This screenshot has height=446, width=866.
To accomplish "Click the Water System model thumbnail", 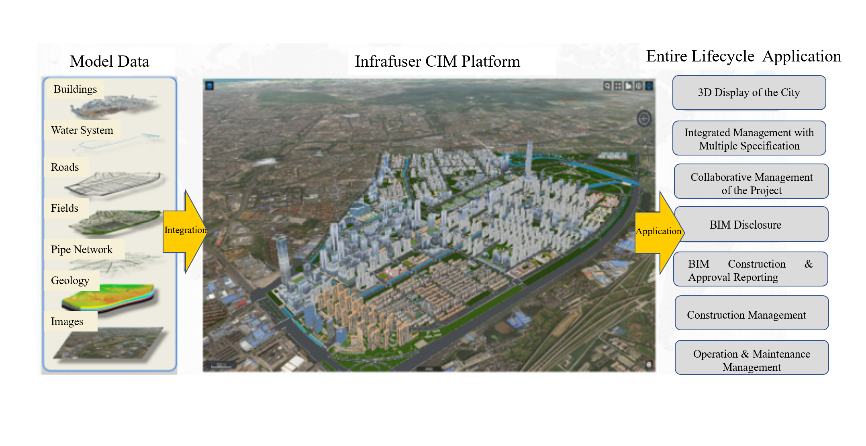I will click(117, 142).
